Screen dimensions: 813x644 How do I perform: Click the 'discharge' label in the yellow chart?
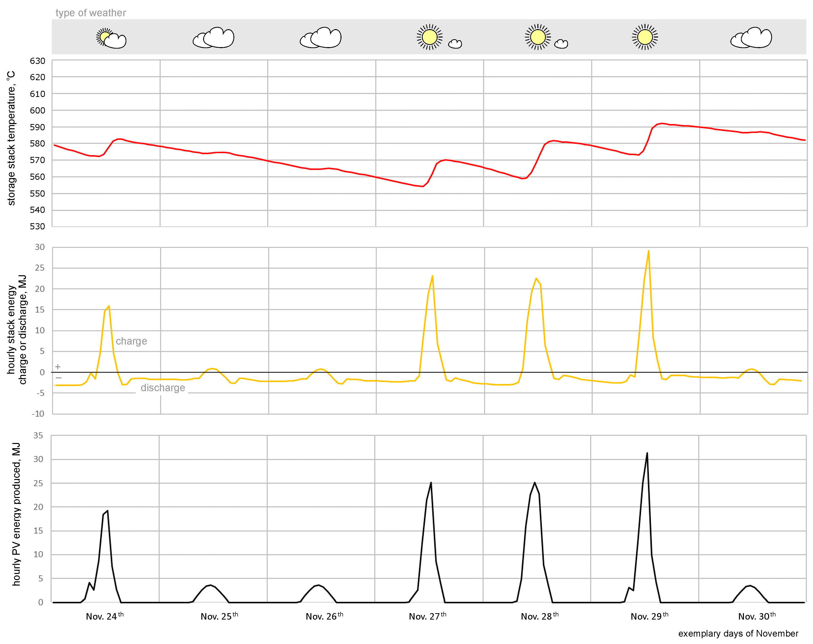tap(163, 387)
